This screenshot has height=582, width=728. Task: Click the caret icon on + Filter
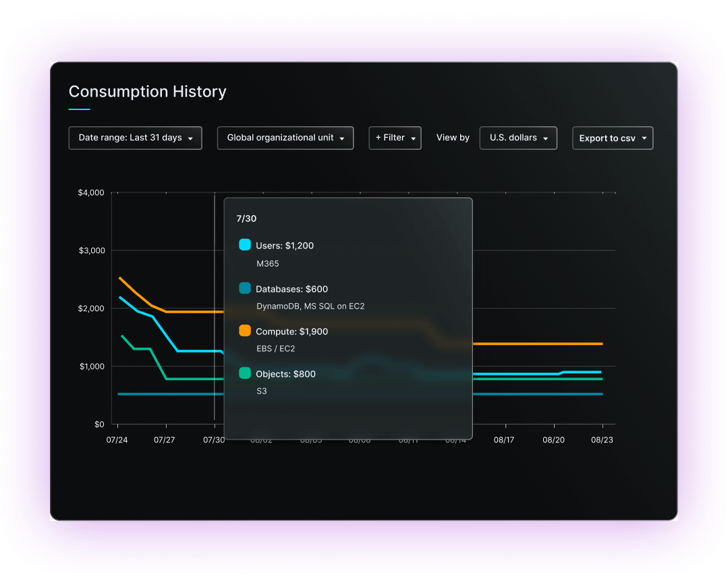413,138
